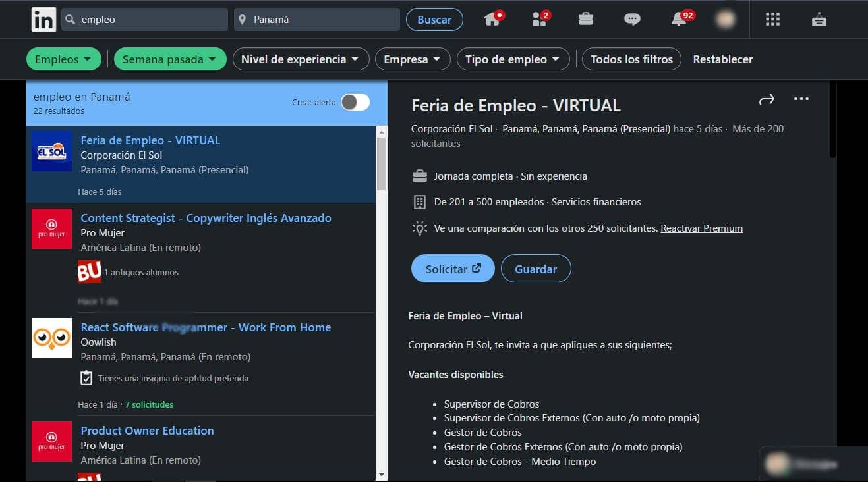Open the Jobs briefcase icon

pos(586,19)
